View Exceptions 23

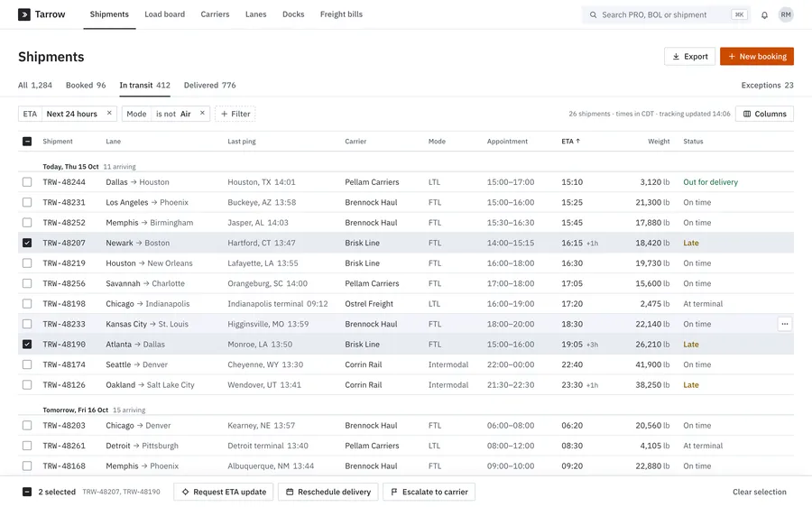[767, 85]
